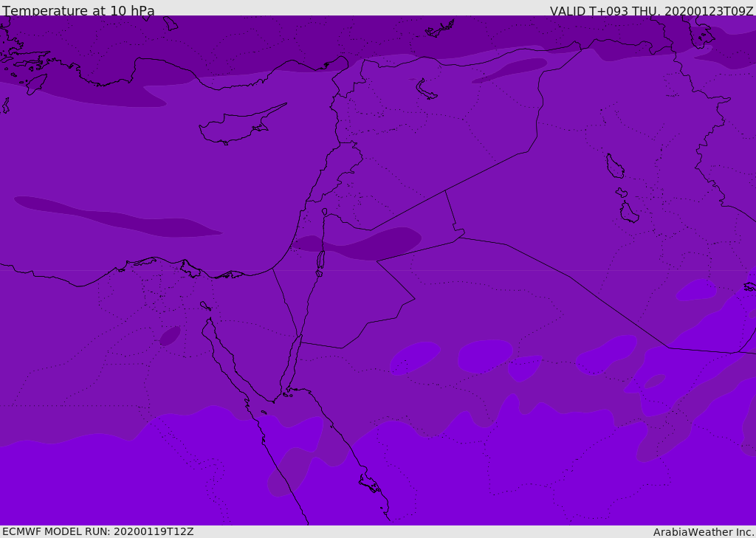Click the 'VALID T+093 THU. 20200123T09Z' label
756x538 pixels.
click(651, 11)
